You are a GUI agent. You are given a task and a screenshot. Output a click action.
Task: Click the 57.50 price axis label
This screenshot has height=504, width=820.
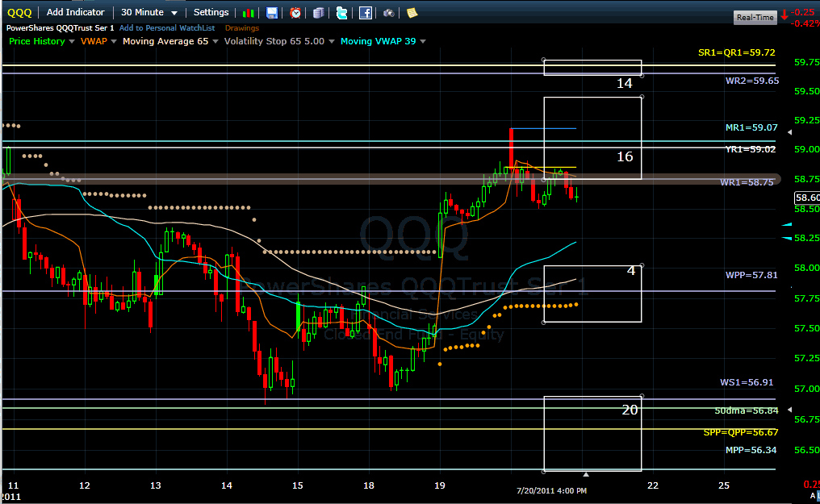tap(806, 328)
